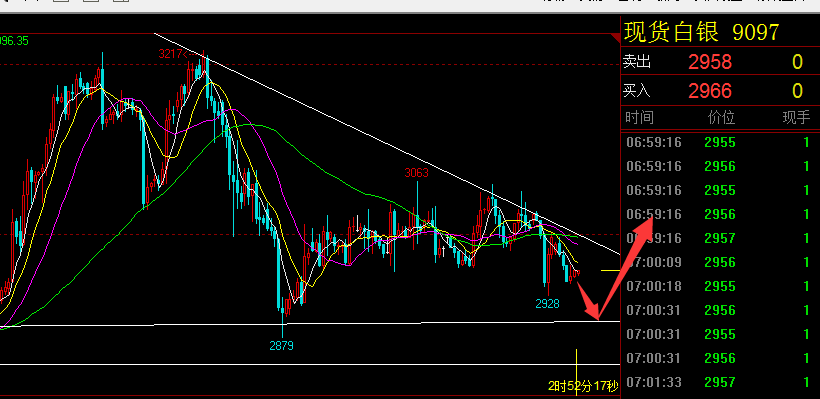Select the 07:00:09 tick row

point(720,262)
